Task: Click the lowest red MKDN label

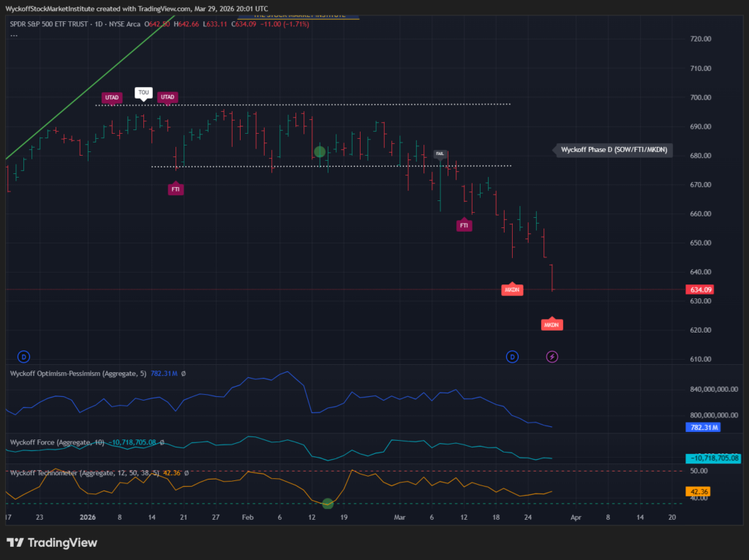Action: (552, 324)
